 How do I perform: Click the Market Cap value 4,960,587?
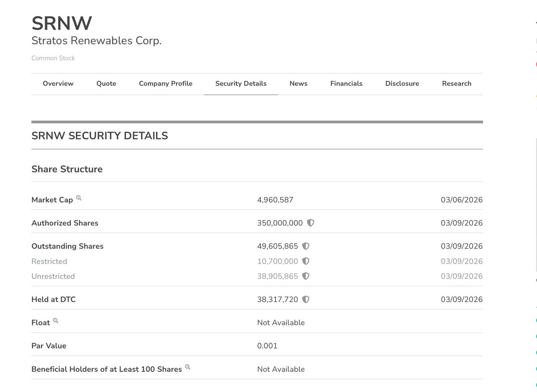click(x=275, y=200)
